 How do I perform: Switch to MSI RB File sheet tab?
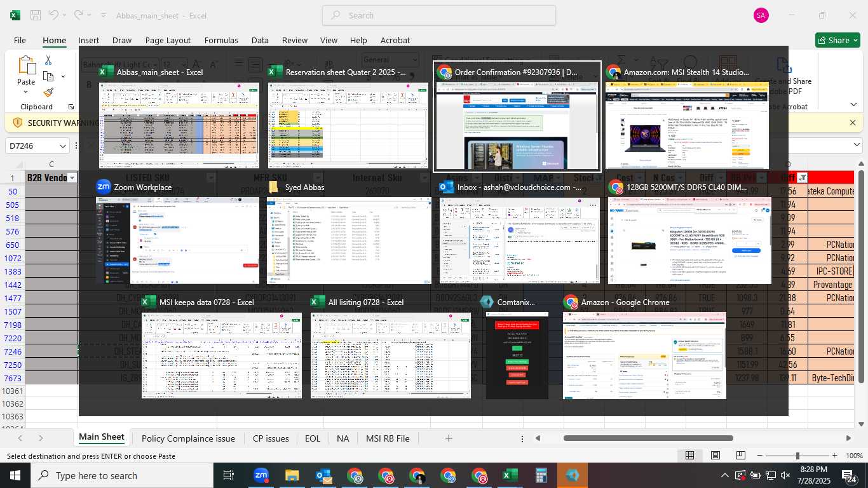coord(388,438)
